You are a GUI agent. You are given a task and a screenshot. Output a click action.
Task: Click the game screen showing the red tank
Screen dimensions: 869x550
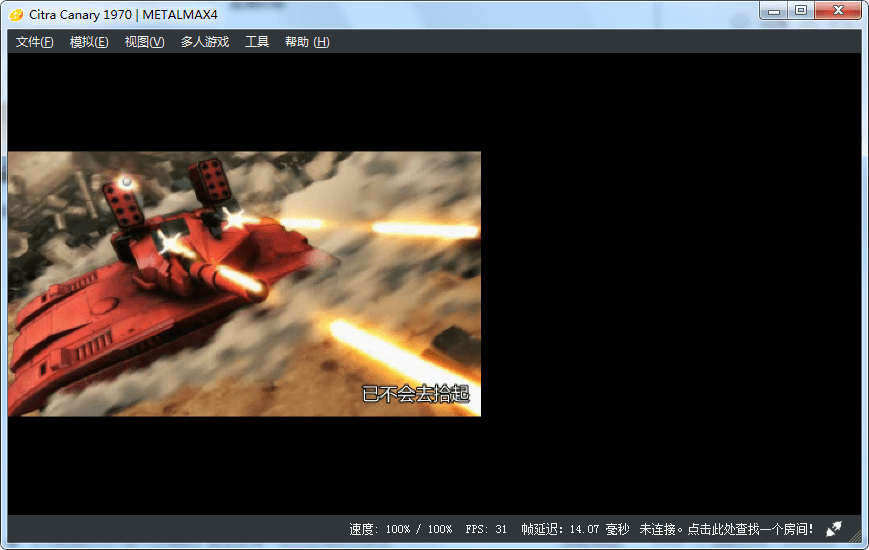point(244,284)
